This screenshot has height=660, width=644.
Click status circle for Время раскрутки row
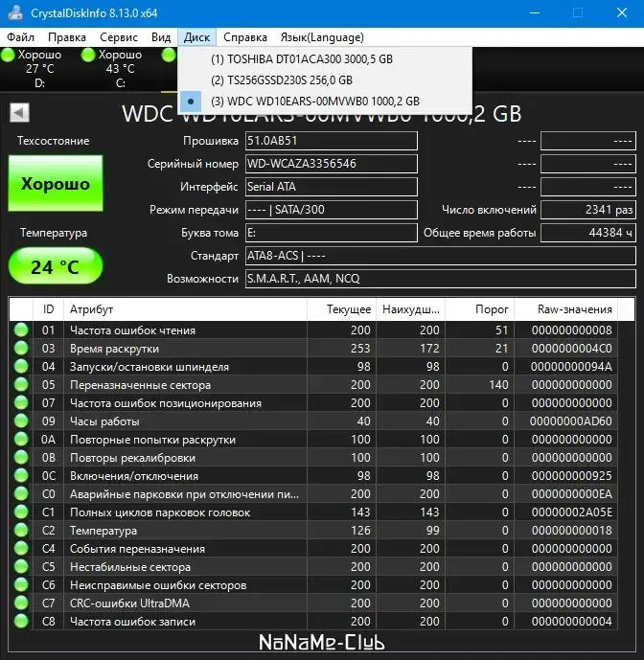[x=21, y=348]
